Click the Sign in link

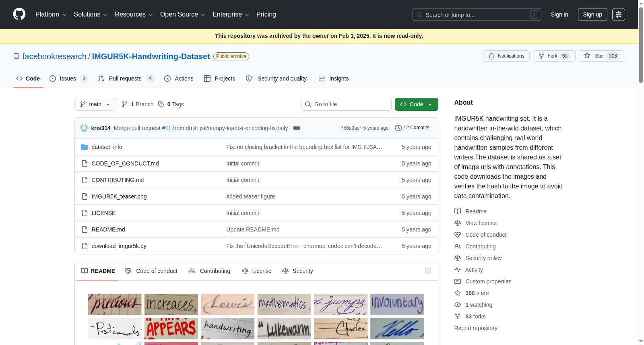[559, 14]
